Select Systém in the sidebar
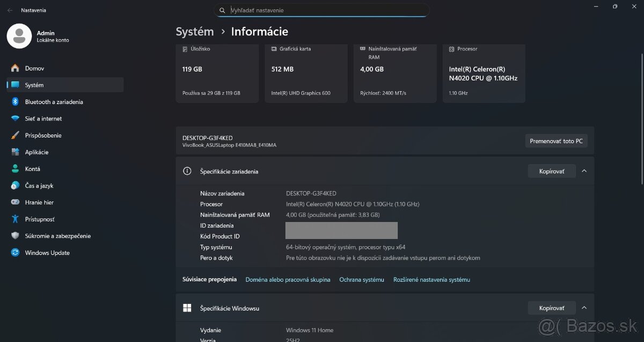 pos(65,85)
